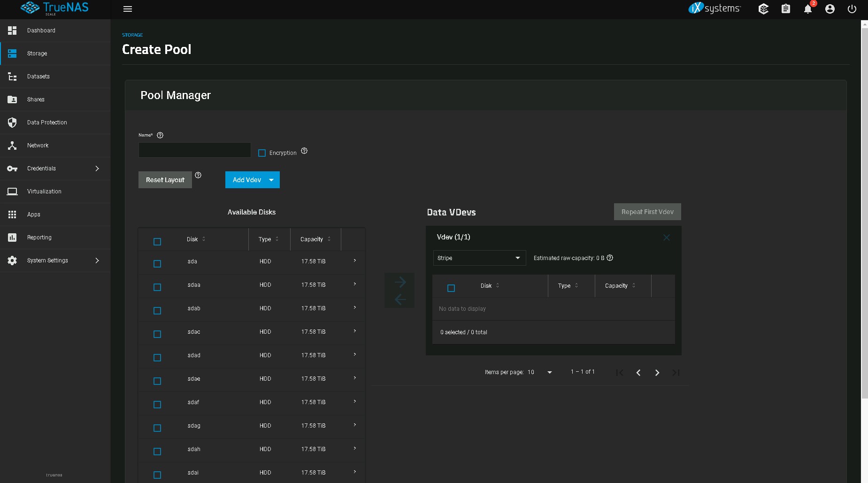The height and width of the screenshot is (483, 868).
Task: Open the user account settings icon
Action: click(830, 9)
